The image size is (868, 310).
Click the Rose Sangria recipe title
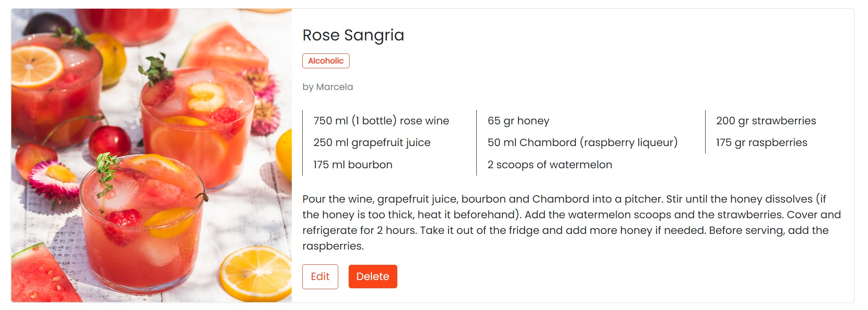pos(354,36)
